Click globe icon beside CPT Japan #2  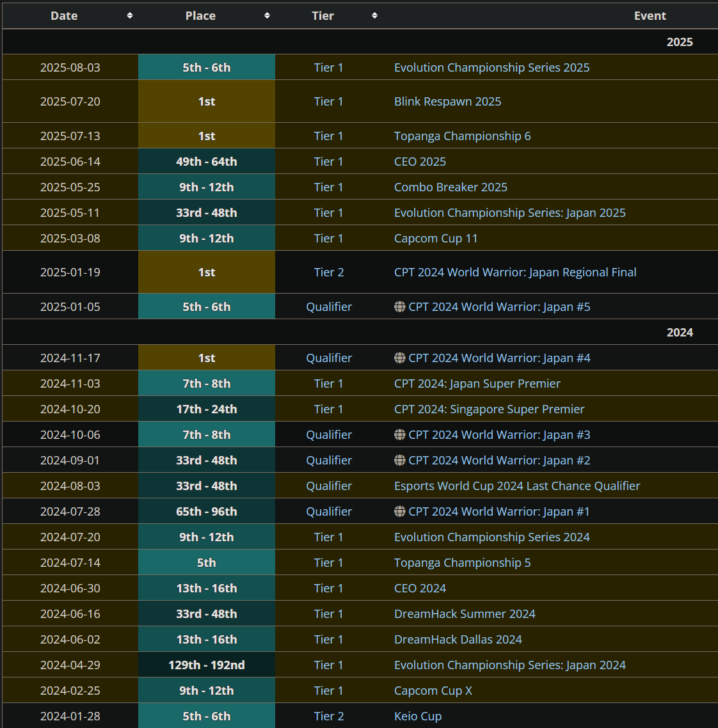(399, 460)
